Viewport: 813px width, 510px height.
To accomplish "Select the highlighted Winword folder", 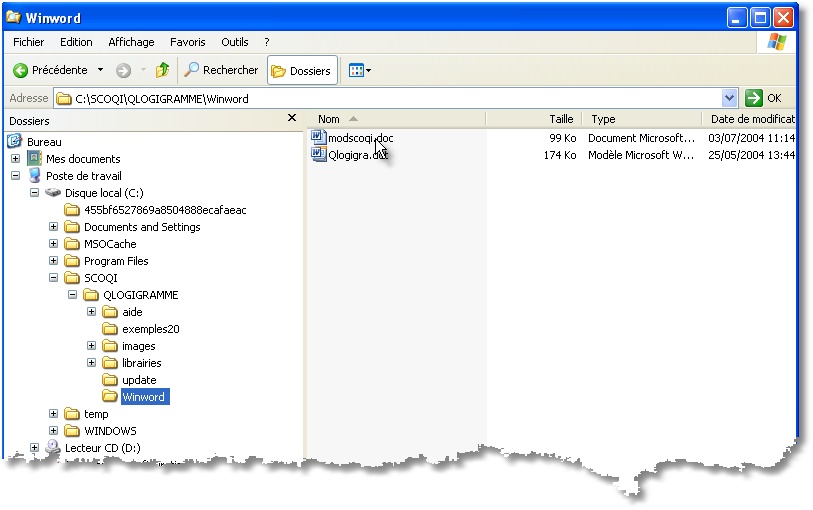I will 145,397.
